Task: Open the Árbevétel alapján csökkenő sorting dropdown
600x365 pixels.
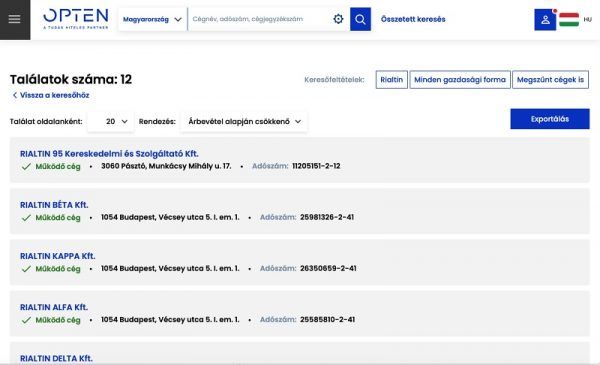Action: coord(244,121)
